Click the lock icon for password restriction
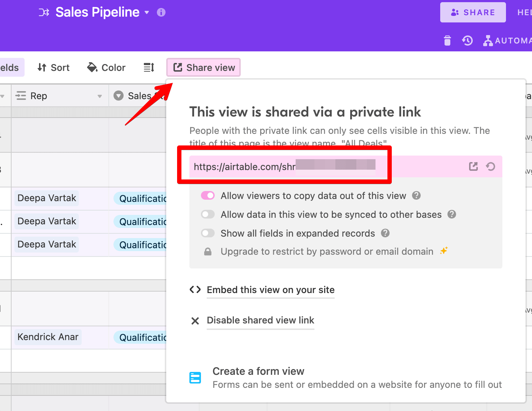532x411 pixels. [x=208, y=251]
